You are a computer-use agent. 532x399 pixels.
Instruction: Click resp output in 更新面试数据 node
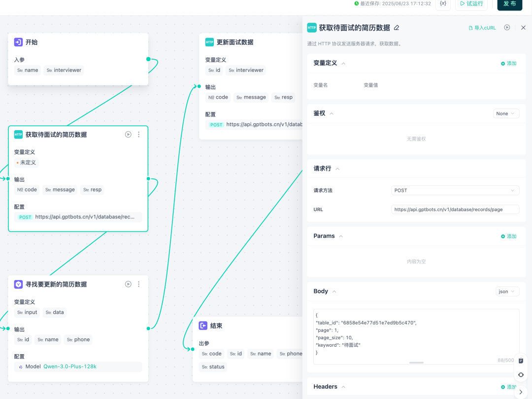(x=283, y=98)
